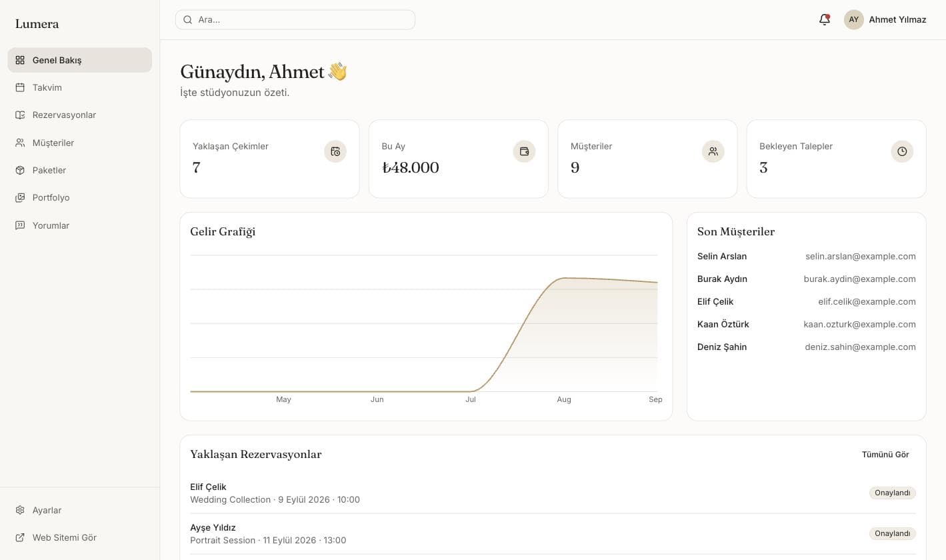Click the Müşteriler people icon in sidebar

(20, 143)
